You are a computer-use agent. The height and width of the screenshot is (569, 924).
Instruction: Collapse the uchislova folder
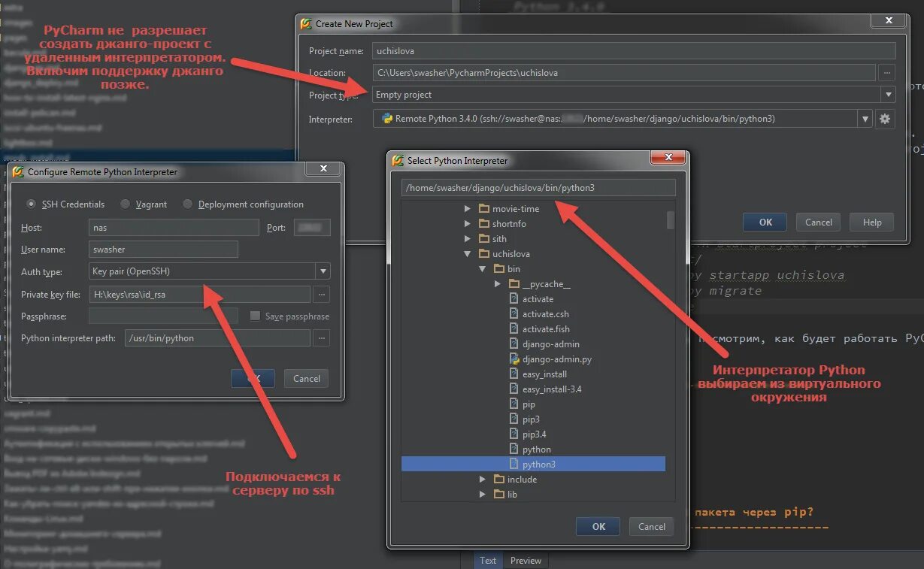tap(468, 254)
